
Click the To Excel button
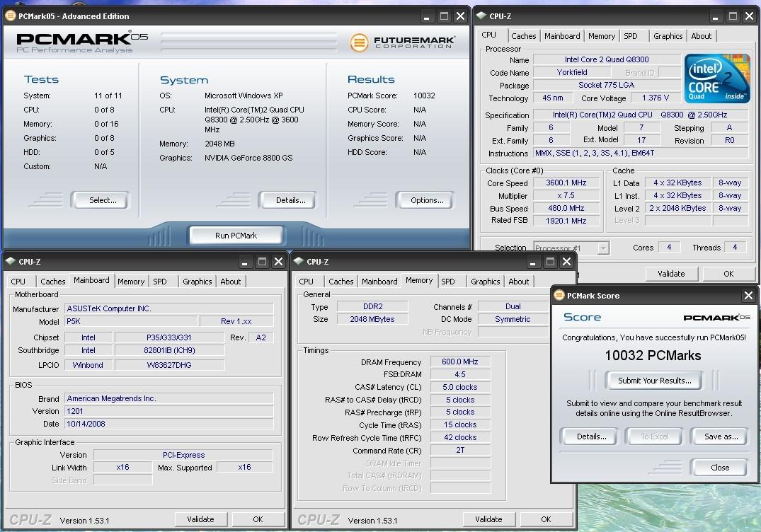(x=654, y=436)
